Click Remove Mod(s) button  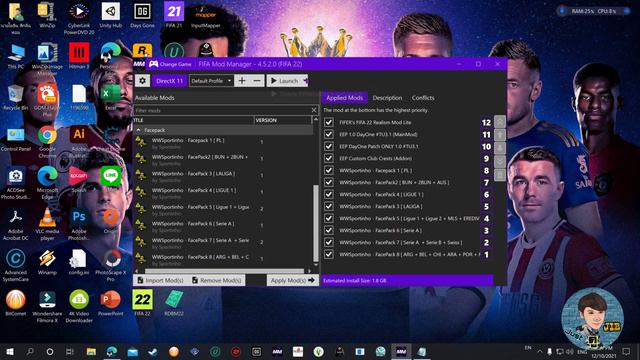217,280
